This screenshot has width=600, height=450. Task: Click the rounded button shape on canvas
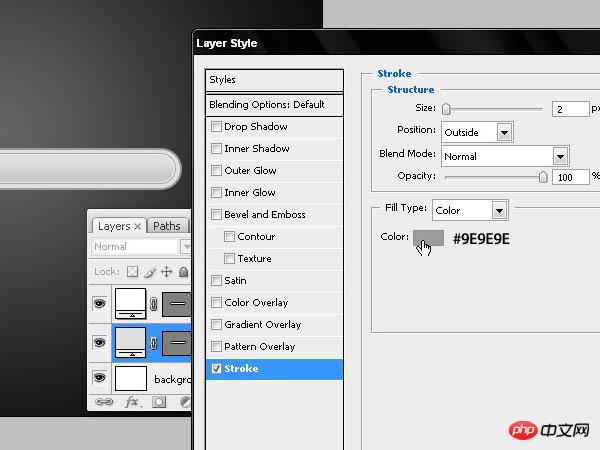(x=89, y=169)
